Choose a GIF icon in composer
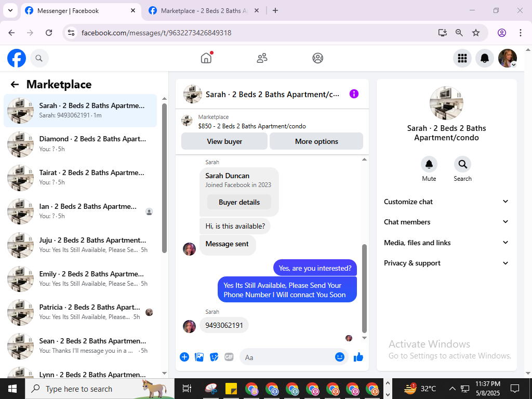532x399 pixels. (229, 357)
